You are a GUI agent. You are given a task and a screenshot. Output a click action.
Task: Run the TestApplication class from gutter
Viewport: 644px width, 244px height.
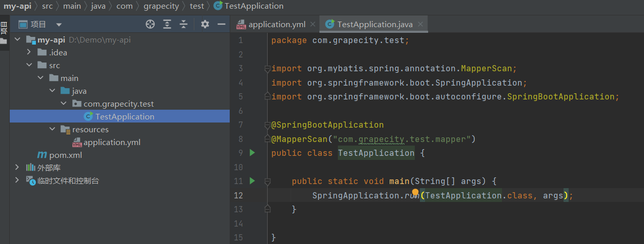pos(252,153)
